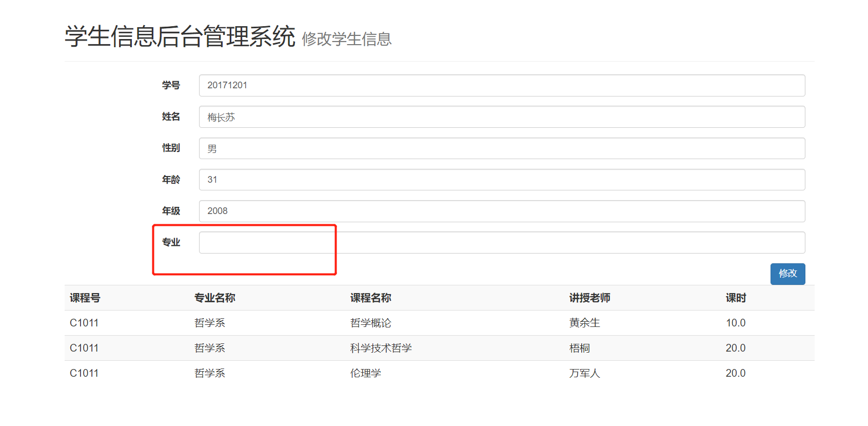This screenshot has width=868, height=426.
Task: Click the 科学技术哲学 course cell
Action: point(381,348)
